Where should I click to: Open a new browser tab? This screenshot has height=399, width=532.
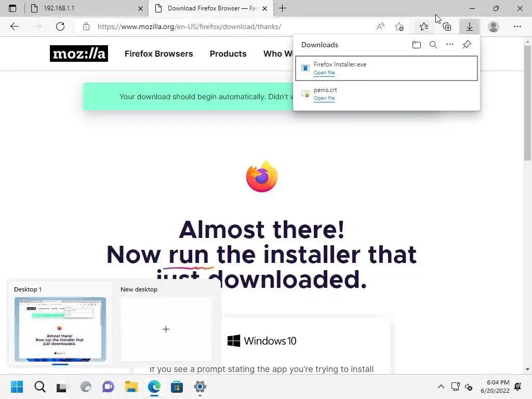282,8
